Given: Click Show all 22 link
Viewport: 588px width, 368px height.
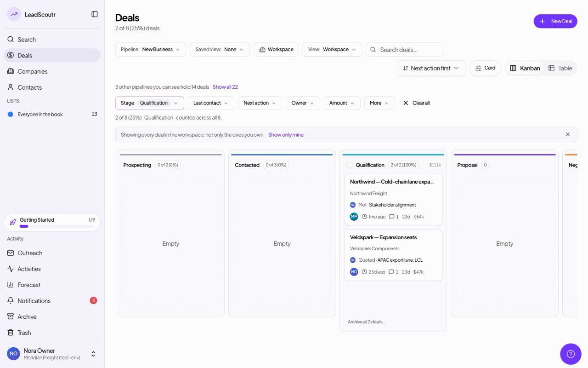Looking at the screenshot, I should [x=225, y=87].
